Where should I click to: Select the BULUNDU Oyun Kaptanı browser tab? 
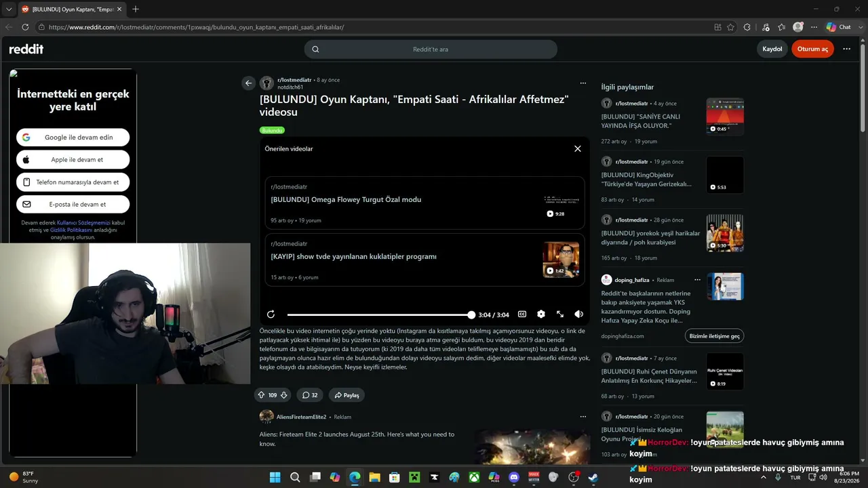click(x=73, y=9)
